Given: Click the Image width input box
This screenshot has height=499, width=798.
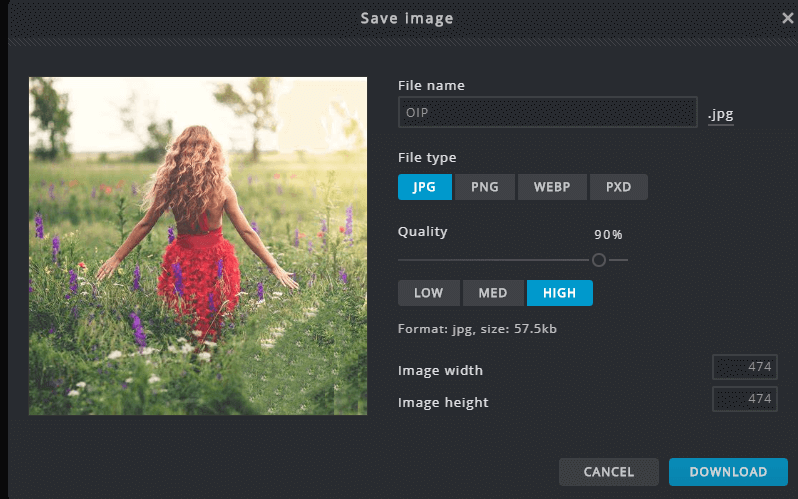Looking at the screenshot, I should click(744, 367).
